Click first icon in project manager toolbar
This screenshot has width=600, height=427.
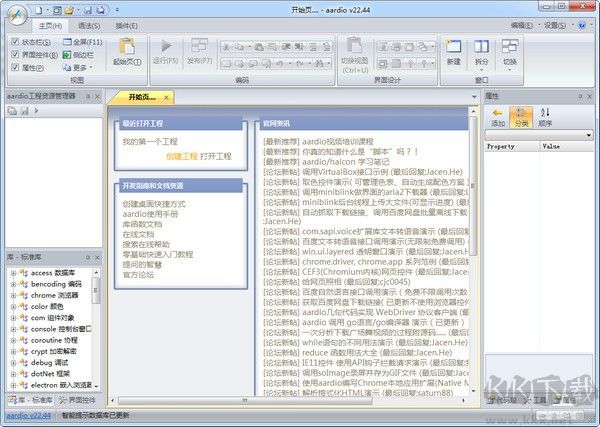[12, 111]
